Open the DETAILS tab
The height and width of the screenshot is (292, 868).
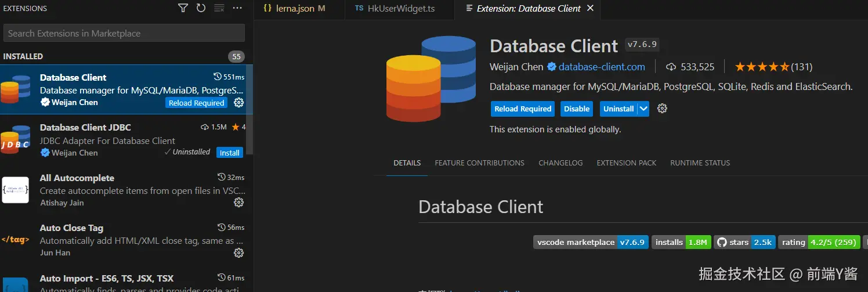pyautogui.click(x=407, y=163)
